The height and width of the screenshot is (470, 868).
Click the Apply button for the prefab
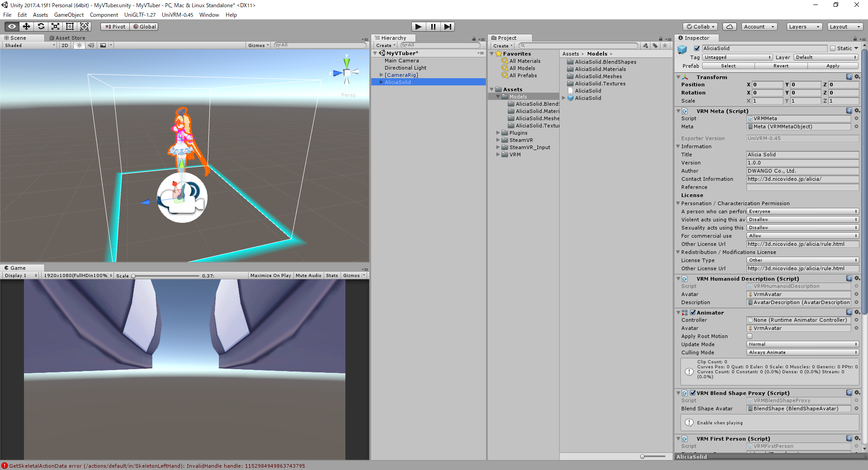coord(832,66)
